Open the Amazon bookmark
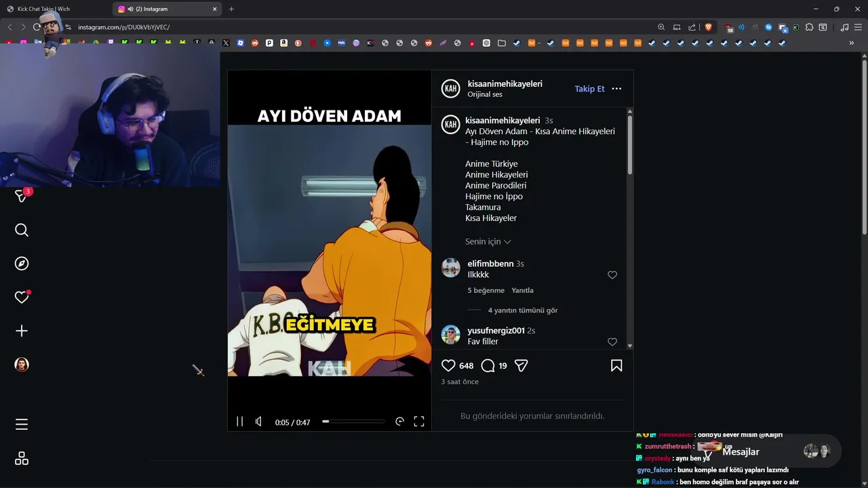The width and height of the screenshot is (868, 488). [283, 43]
